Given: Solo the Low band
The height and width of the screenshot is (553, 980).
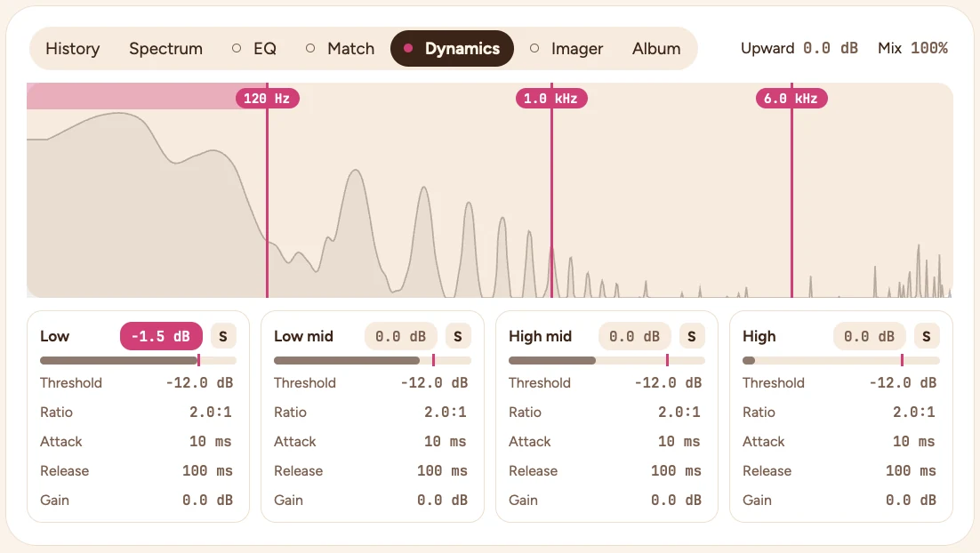Looking at the screenshot, I should click(223, 336).
